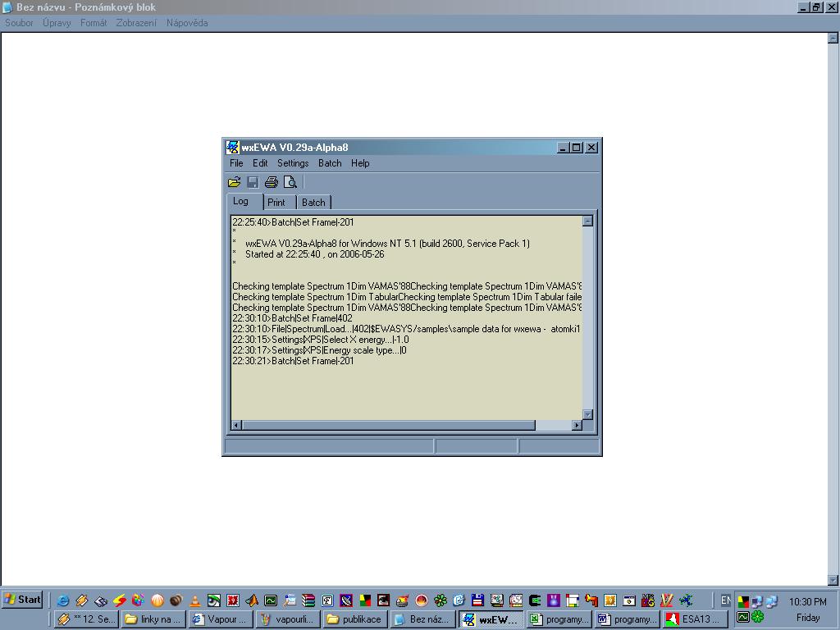Switch to the 'ESA13 ...' taskbar button

pyautogui.click(x=694, y=619)
